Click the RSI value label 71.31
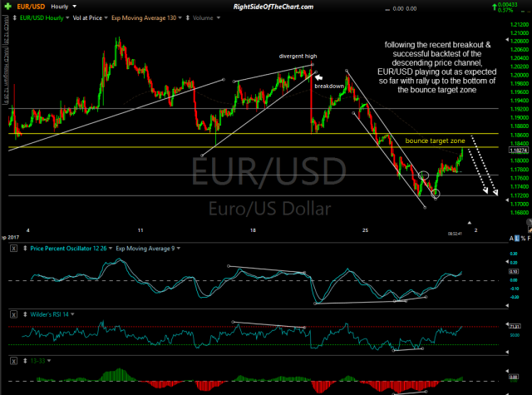 [515, 327]
